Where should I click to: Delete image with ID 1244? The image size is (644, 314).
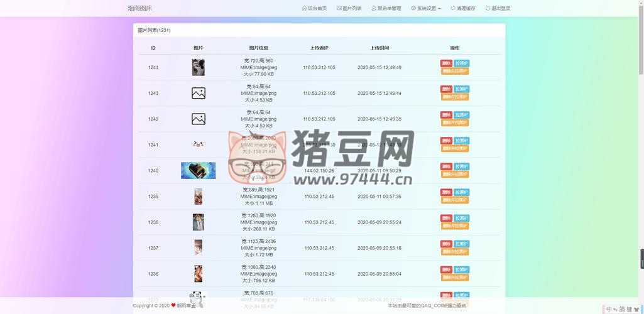tap(446, 63)
